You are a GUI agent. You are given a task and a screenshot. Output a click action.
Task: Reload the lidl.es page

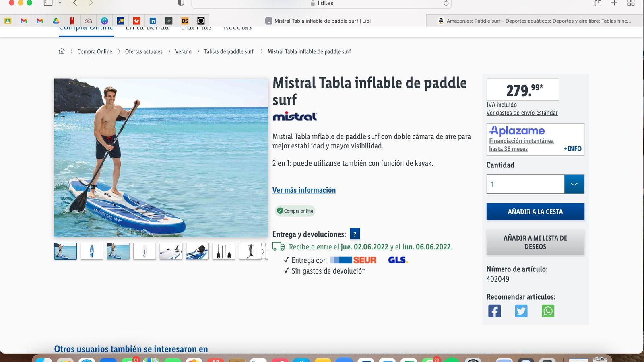[x=445, y=4]
